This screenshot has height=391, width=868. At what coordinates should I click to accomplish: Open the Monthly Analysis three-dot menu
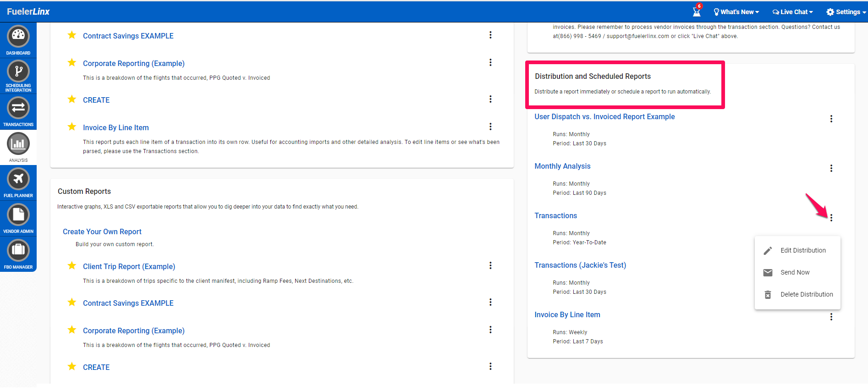pyautogui.click(x=831, y=168)
